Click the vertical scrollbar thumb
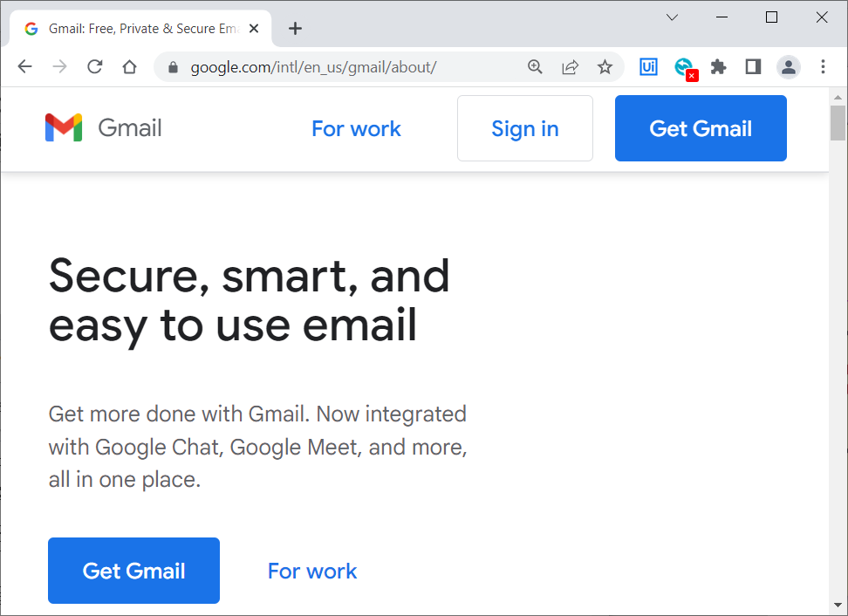848x616 pixels. (838, 123)
